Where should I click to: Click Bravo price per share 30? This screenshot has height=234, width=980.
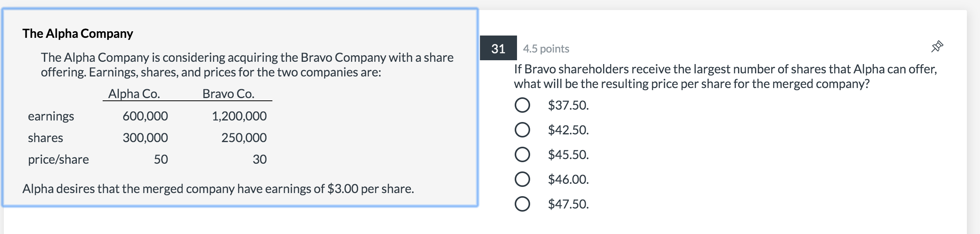pyautogui.click(x=260, y=159)
